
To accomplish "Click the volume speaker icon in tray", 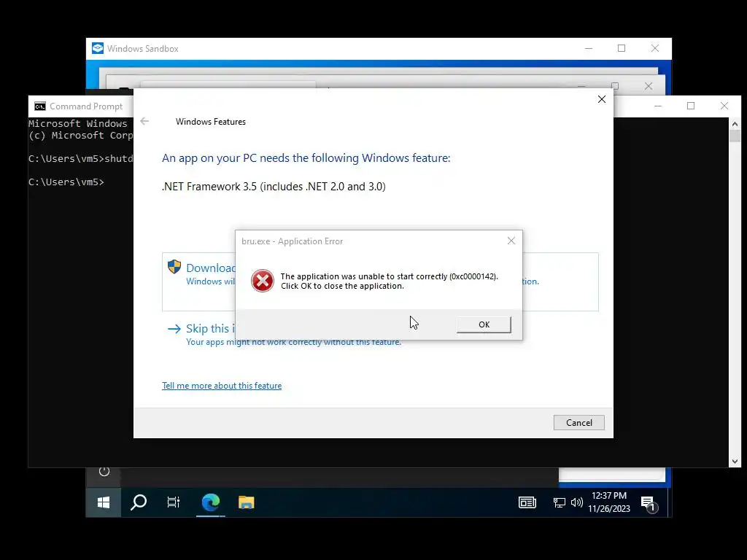I will point(576,502).
